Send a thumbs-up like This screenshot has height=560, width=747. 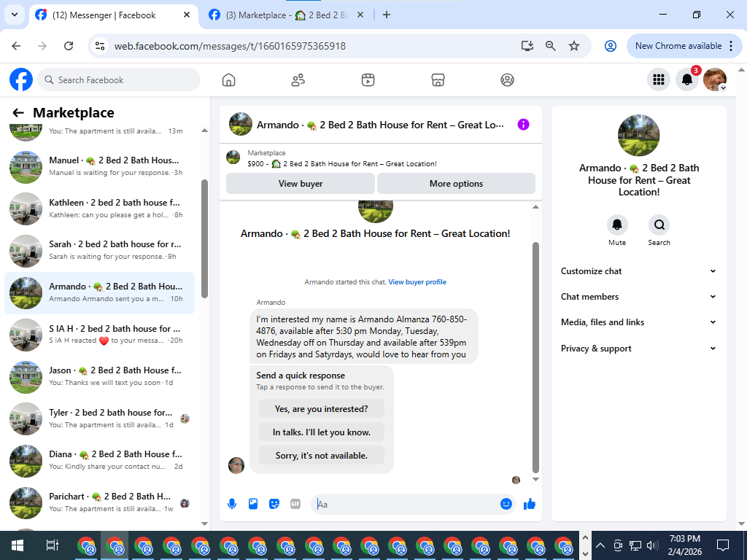[530, 504]
